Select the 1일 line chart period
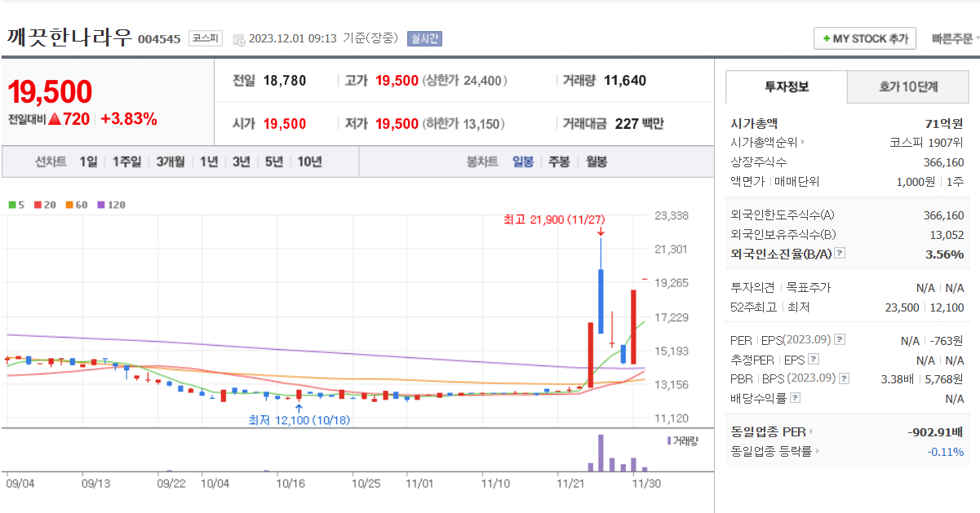The height and width of the screenshot is (513, 980). click(x=88, y=161)
